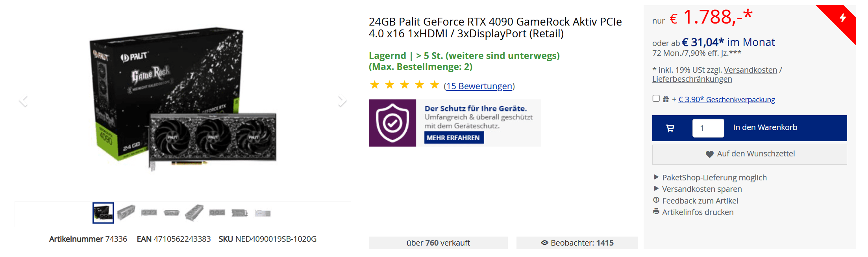This screenshot has width=868, height=257.
Task: Click the feedback info icon
Action: (x=656, y=200)
